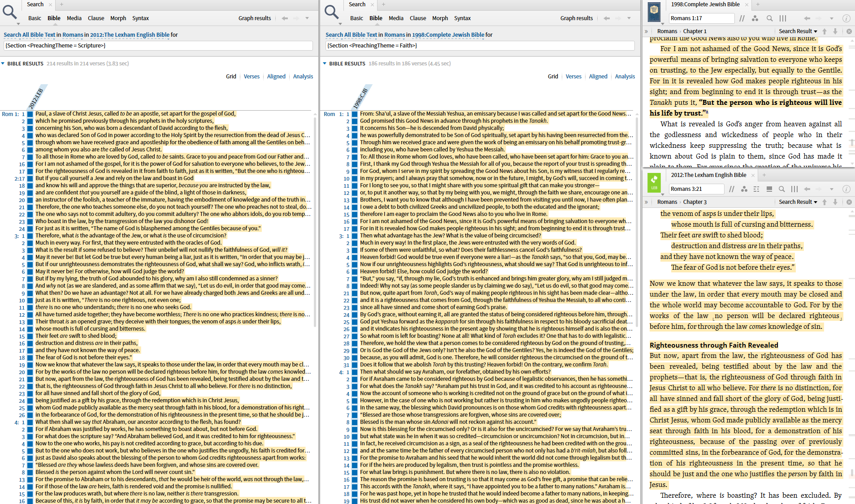The image size is (855, 504).
Task: Open parallel resources in Lexham English Bible panel
Action: [x=732, y=189]
